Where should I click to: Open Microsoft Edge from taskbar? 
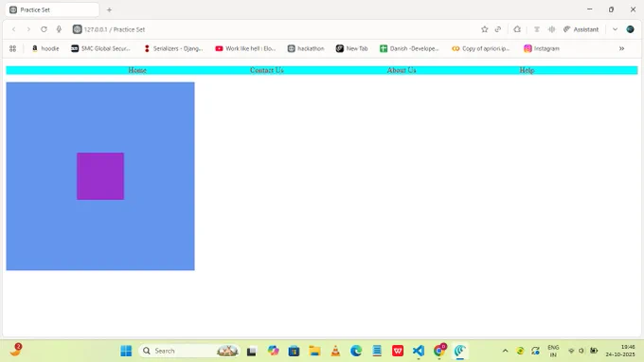click(356, 351)
